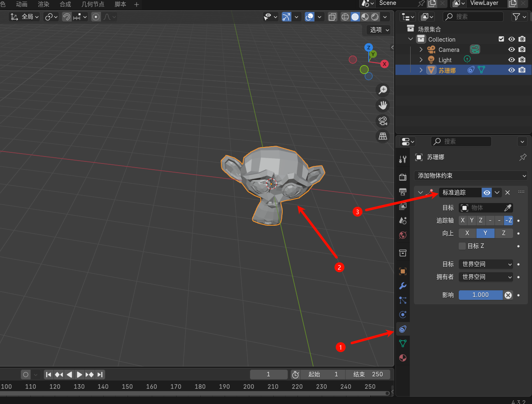Open the 拥有者 space dropdown
532x404 pixels.
[x=486, y=277]
